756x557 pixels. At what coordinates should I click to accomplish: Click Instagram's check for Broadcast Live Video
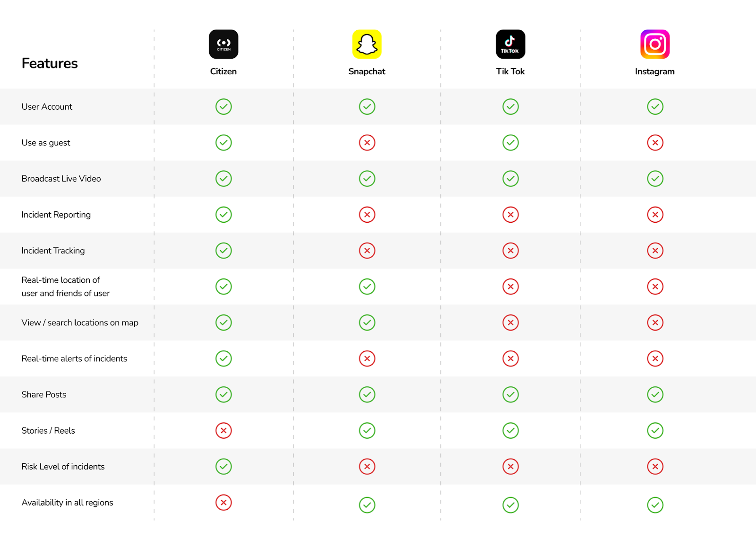[x=655, y=179]
